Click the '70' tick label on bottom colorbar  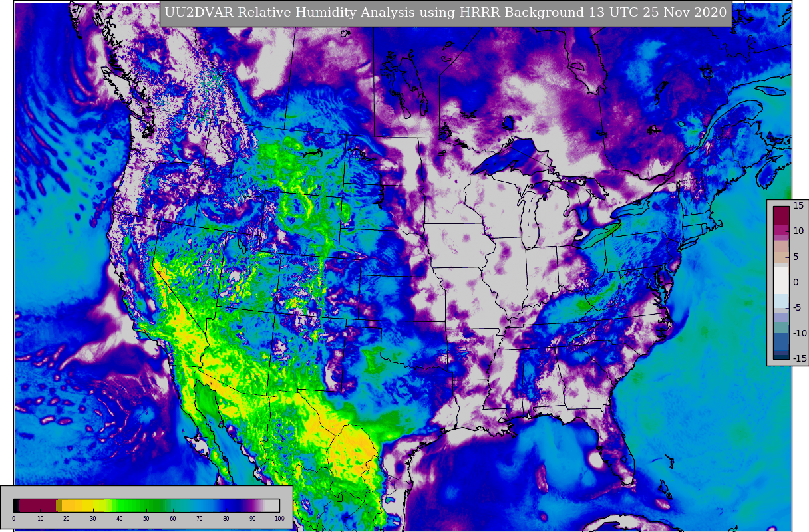[x=200, y=519]
